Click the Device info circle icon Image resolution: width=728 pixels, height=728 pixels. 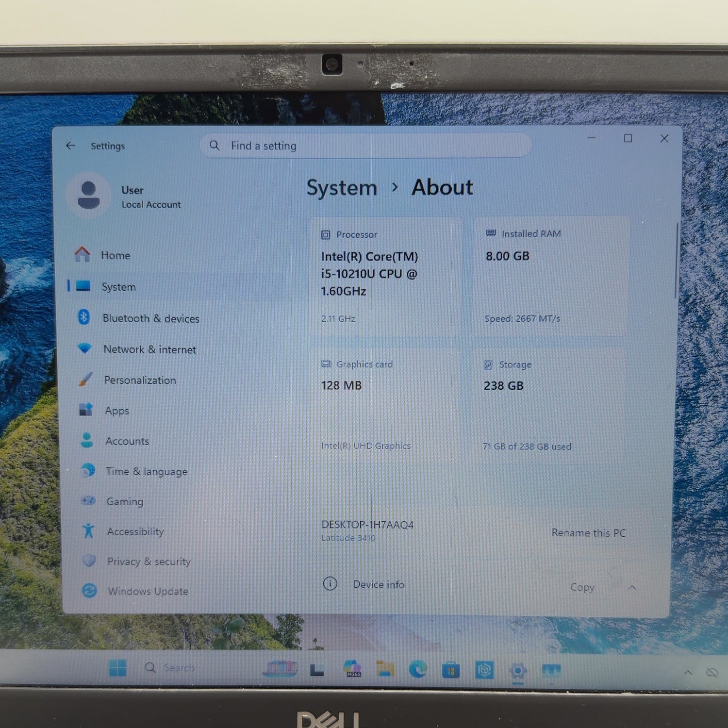click(330, 583)
